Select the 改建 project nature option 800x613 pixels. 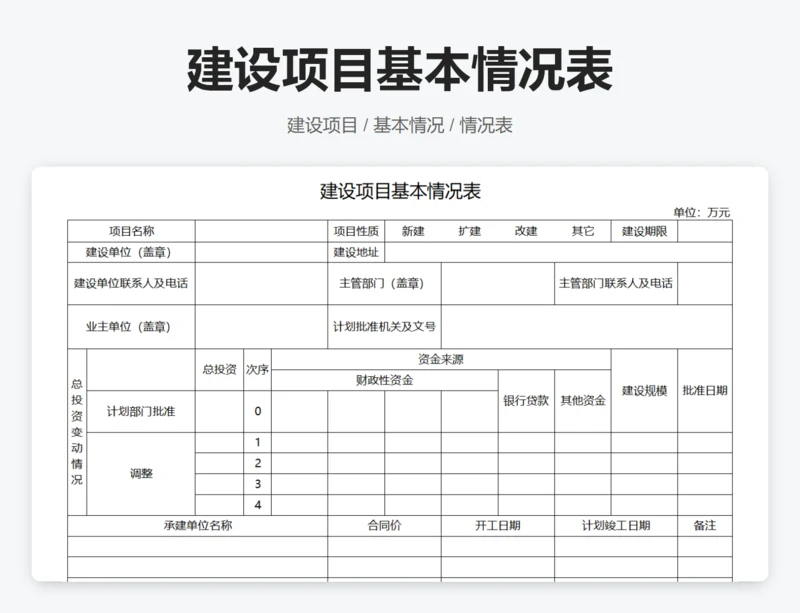coord(526,231)
